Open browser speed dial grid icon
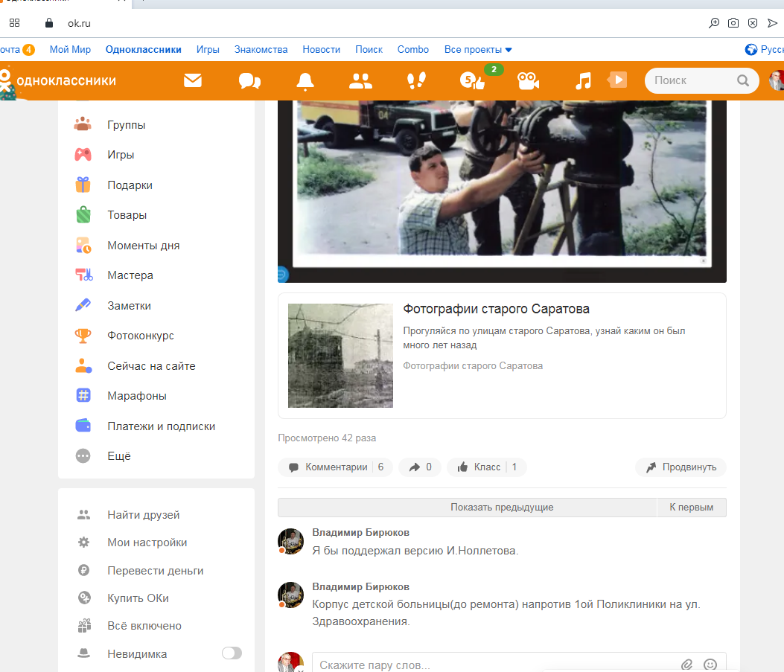 [14, 23]
